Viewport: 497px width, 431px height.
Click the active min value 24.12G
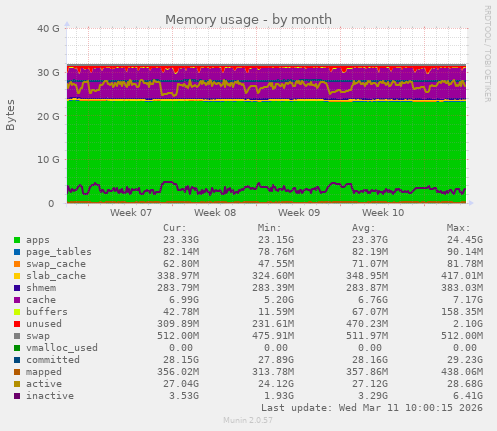tap(276, 384)
